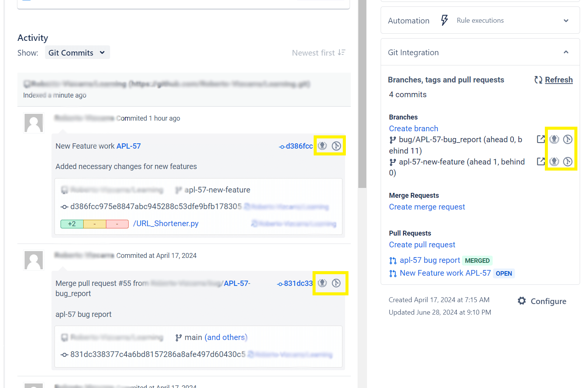The height and width of the screenshot is (388, 588).
Task: Click Added necessary changes for new features text
Action: pos(126,166)
